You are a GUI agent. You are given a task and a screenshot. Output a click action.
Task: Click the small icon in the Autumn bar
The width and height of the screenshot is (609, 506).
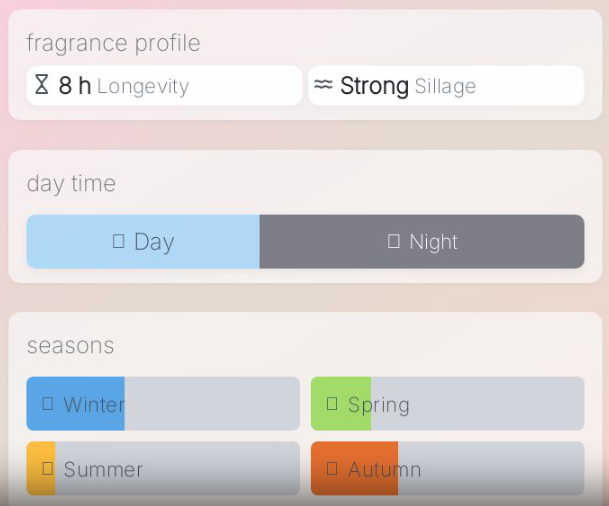pyautogui.click(x=332, y=468)
